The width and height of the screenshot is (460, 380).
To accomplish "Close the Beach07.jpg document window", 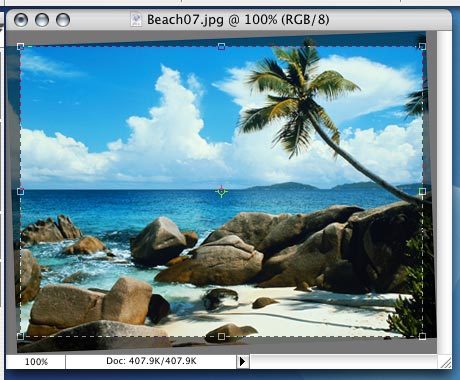I will [21, 20].
